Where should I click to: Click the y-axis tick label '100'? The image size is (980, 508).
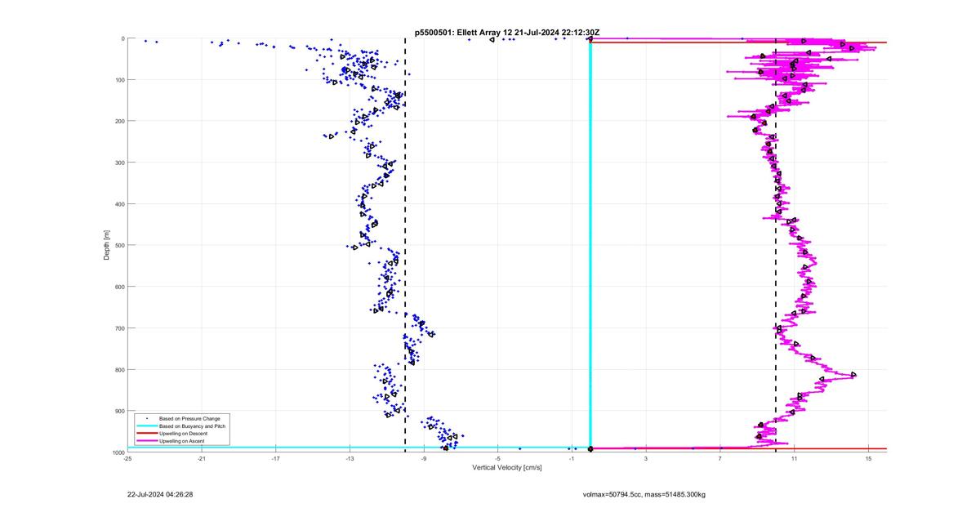[118, 80]
